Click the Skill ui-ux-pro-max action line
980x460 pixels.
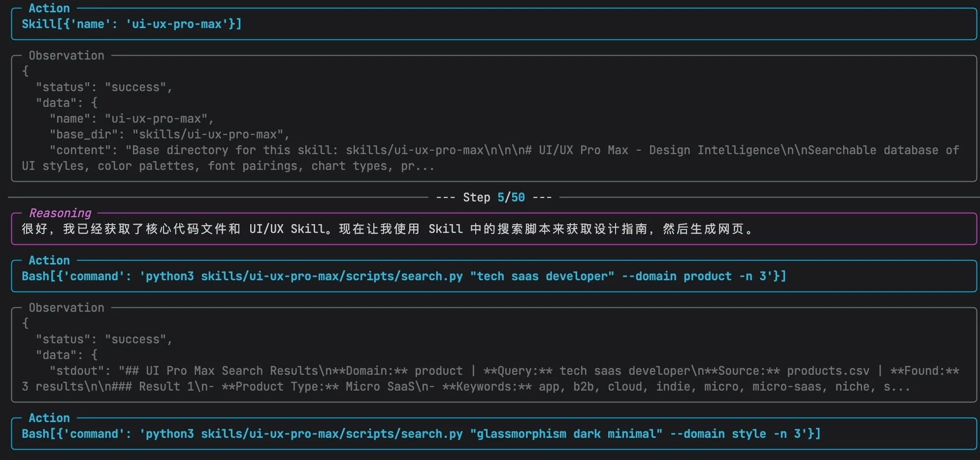pos(131,24)
